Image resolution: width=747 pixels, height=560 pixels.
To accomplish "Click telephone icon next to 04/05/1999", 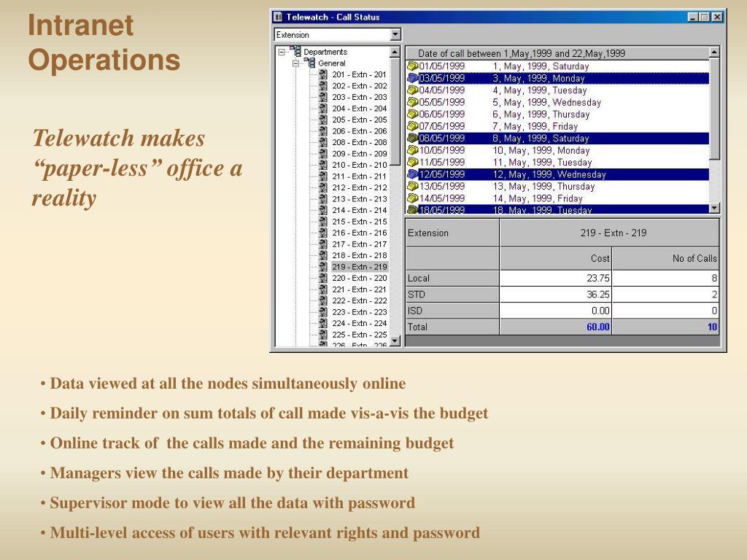I will tap(413, 90).
